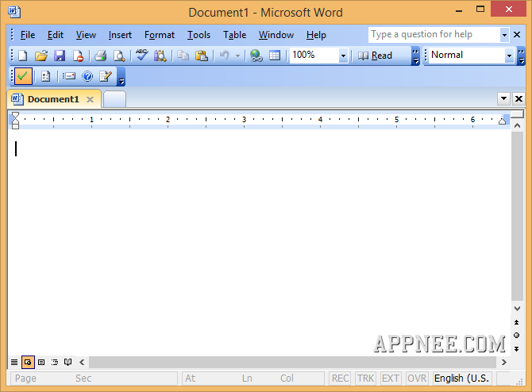532x392 pixels.
Task: Open the Window menu
Action: [x=276, y=35]
